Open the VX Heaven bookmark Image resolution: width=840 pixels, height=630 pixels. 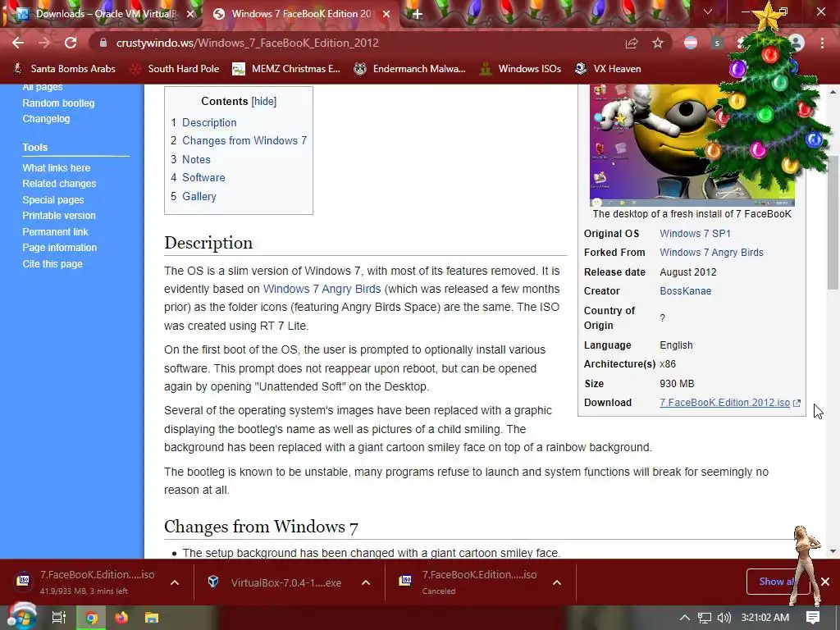pyautogui.click(x=608, y=69)
